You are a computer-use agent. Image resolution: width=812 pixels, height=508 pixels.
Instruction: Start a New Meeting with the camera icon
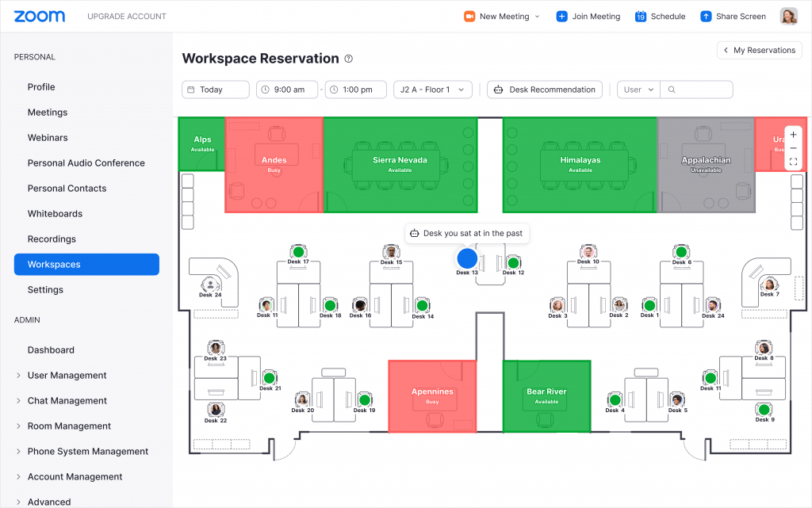click(x=468, y=16)
